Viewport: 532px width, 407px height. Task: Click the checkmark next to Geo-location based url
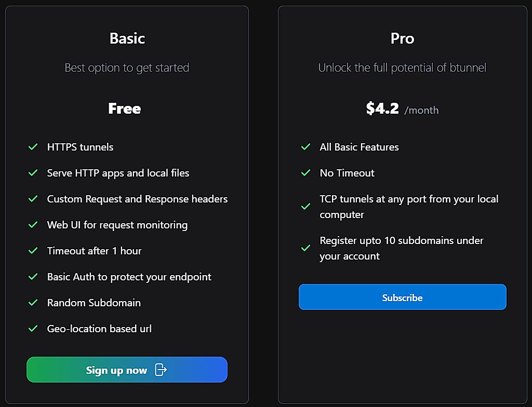32,329
